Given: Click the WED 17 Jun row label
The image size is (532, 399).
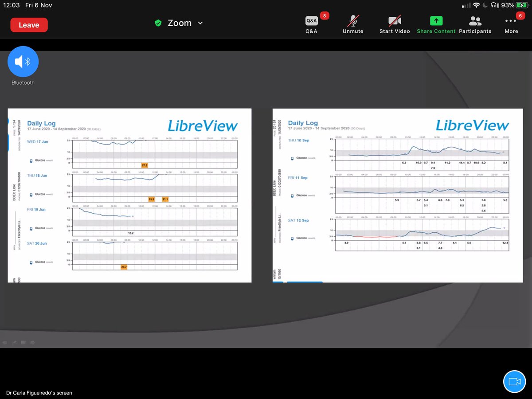Looking at the screenshot, I should (x=38, y=141).
